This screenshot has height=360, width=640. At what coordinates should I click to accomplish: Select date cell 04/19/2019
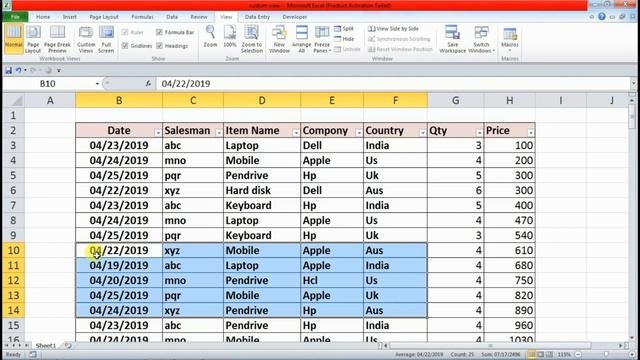119,265
